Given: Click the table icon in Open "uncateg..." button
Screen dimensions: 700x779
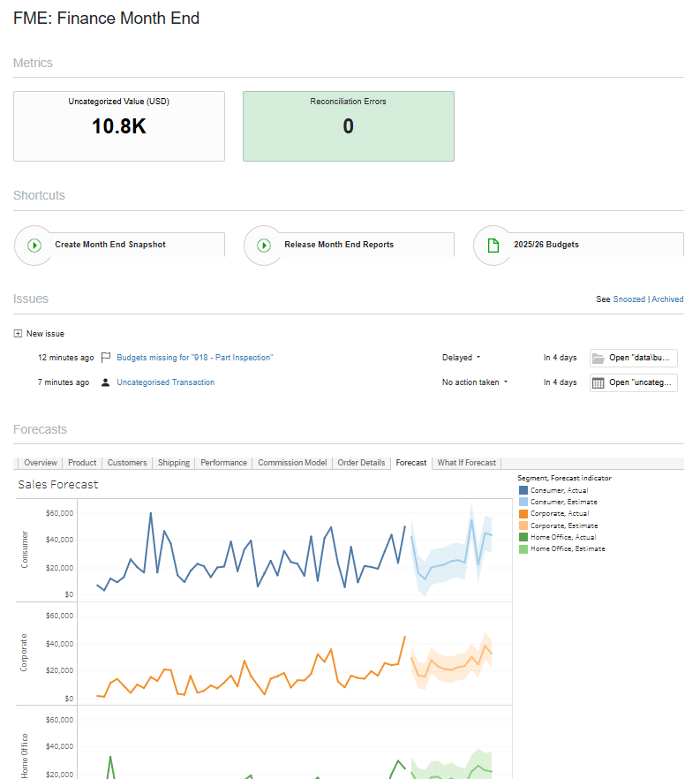Looking at the screenshot, I should pos(598,383).
